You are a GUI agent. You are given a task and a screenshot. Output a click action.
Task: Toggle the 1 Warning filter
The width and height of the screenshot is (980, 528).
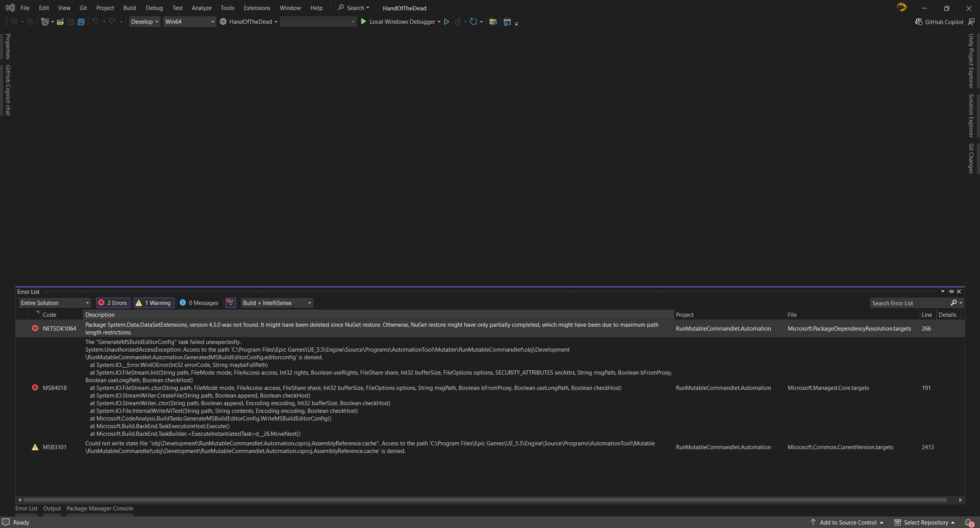[154, 303]
